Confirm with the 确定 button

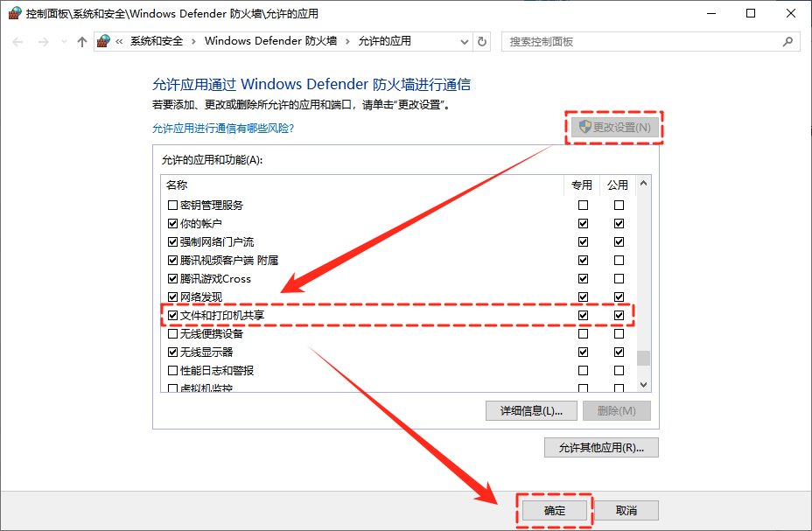pyautogui.click(x=555, y=510)
